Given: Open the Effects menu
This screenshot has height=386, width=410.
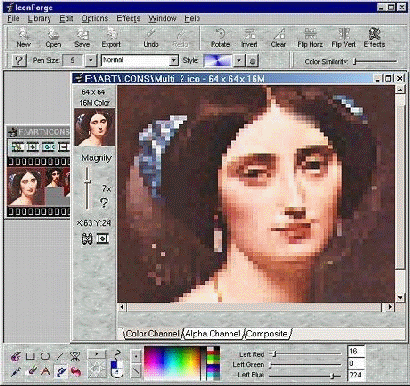Looking at the screenshot, I should (x=128, y=18).
